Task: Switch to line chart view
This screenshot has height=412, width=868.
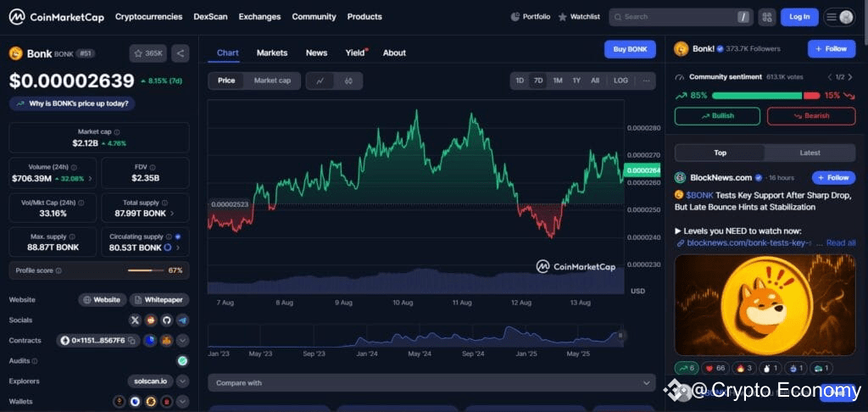Action: click(x=320, y=81)
